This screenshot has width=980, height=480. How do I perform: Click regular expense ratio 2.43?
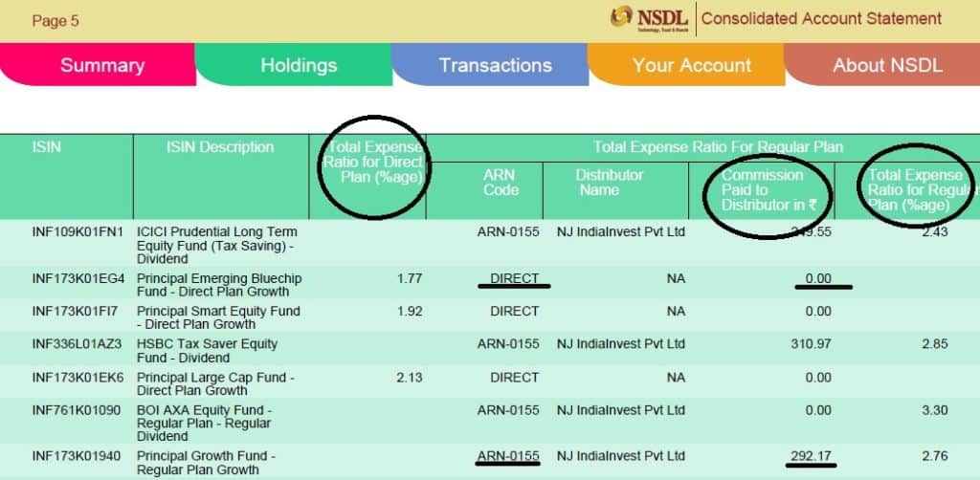coord(935,232)
